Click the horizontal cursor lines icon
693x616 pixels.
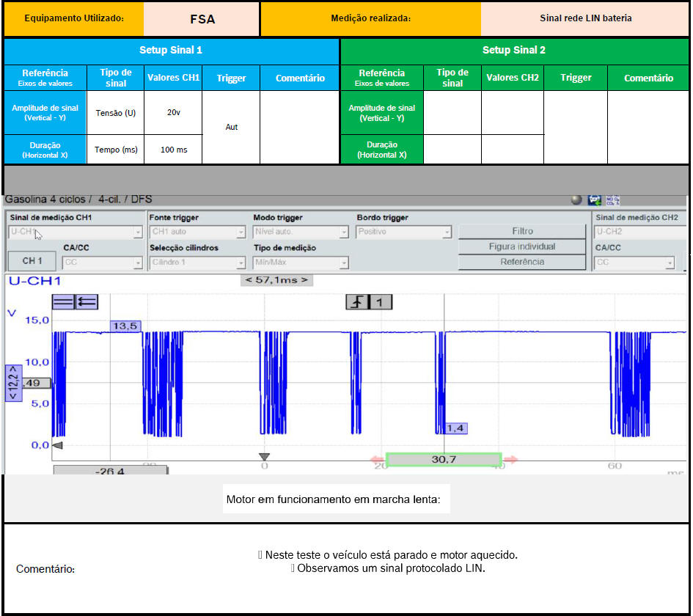(63, 301)
